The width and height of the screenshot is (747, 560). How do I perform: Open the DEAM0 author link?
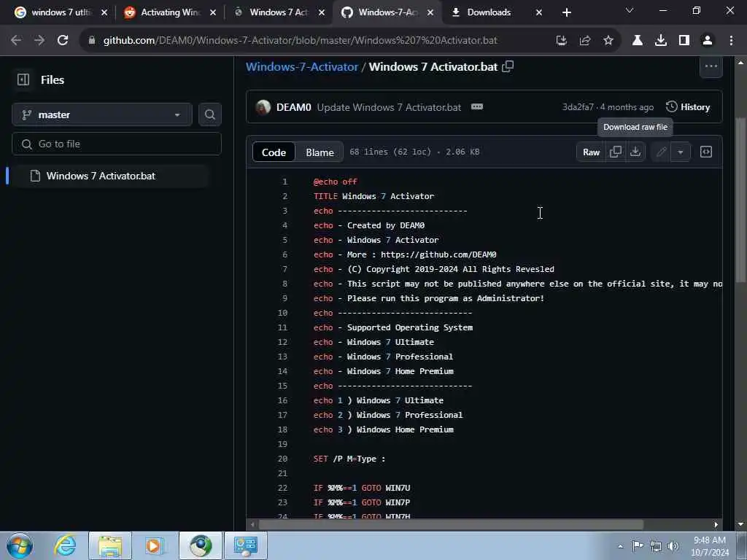click(293, 107)
